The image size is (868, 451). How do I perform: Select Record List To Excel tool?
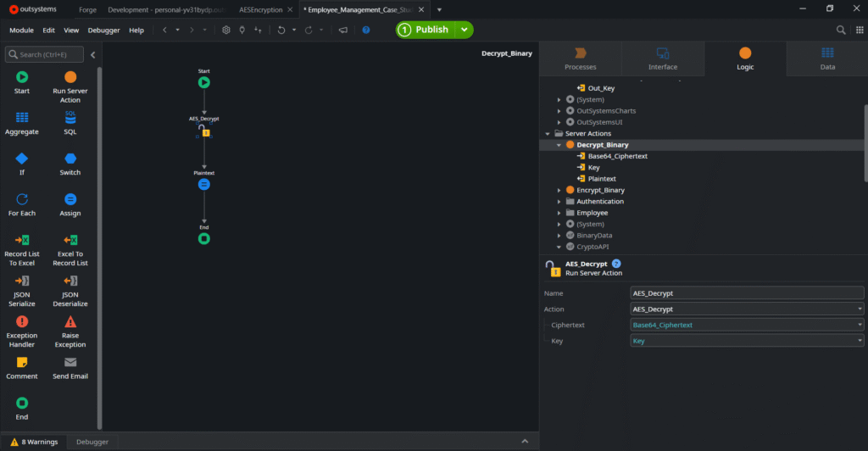(x=22, y=250)
